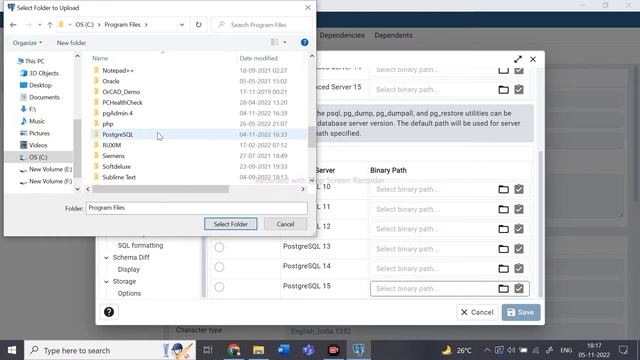Save the Preferences changes
The height and width of the screenshot is (360, 640).
521,312
